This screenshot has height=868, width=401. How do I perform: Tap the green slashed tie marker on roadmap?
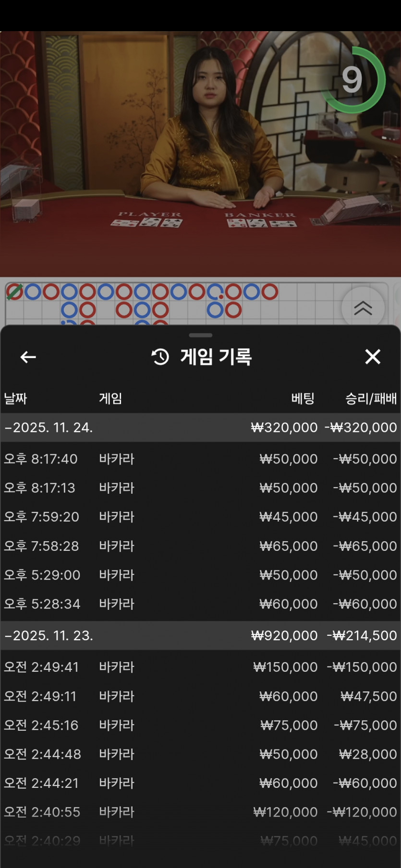click(x=14, y=292)
